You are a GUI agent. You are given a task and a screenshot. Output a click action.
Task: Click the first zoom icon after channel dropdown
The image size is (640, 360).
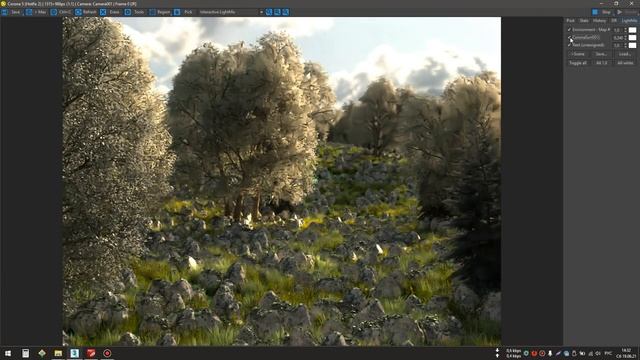269,12
